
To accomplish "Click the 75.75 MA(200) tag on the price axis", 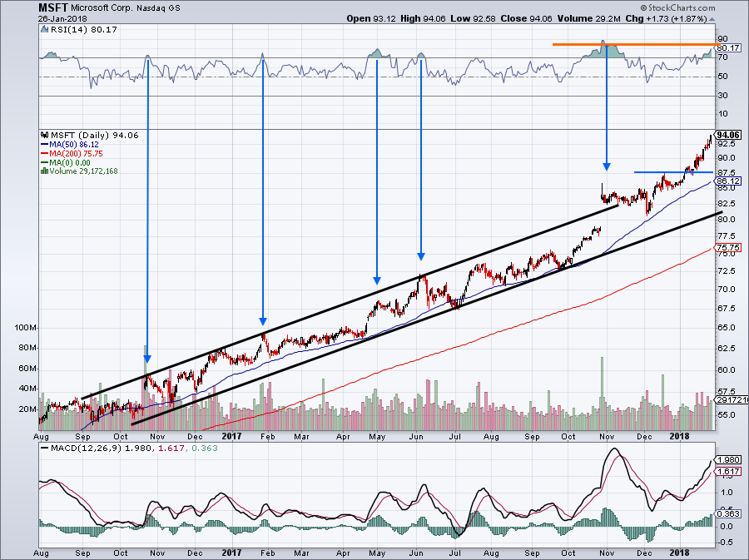I will click(728, 247).
